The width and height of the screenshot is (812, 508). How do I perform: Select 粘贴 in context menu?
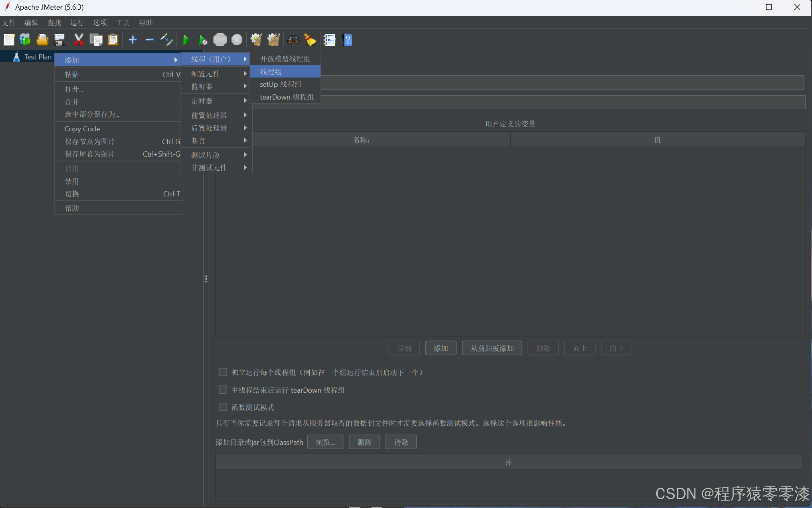coord(118,74)
